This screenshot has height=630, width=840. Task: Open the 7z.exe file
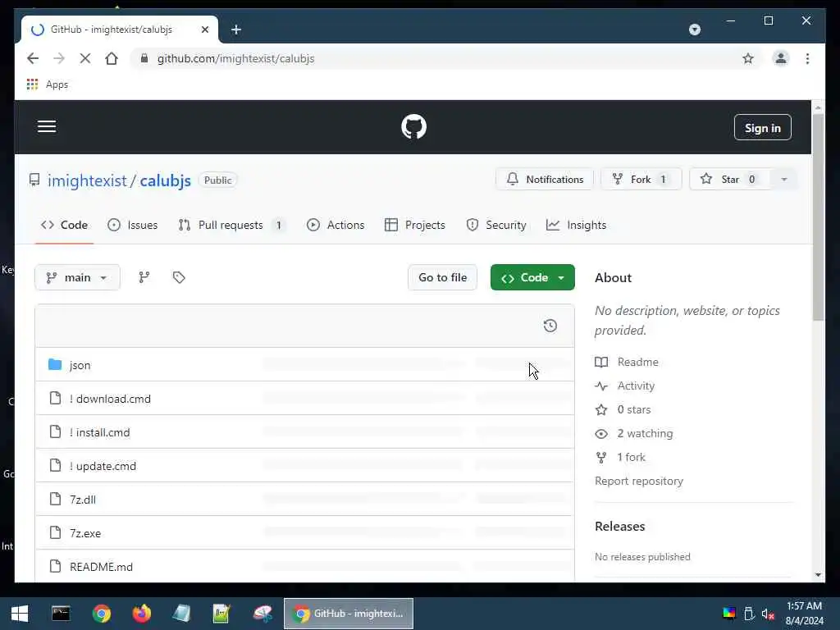click(x=85, y=533)
